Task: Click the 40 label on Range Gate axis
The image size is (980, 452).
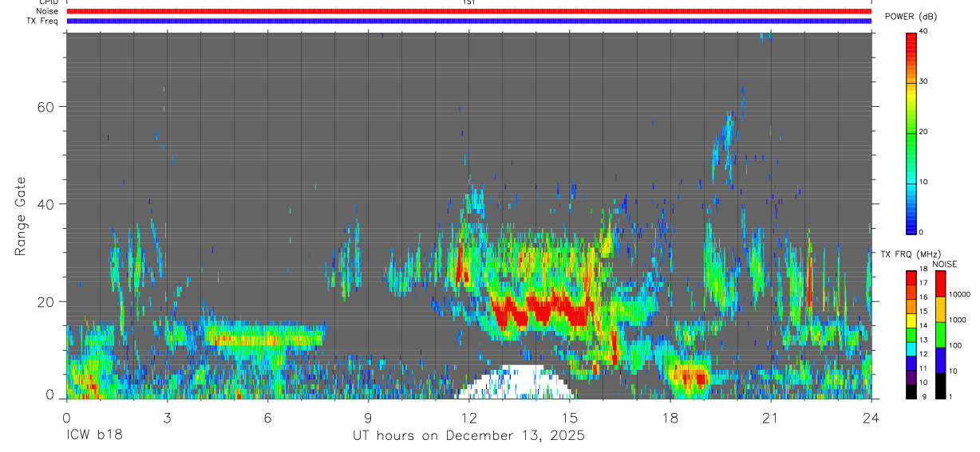Action: [47, 204]
